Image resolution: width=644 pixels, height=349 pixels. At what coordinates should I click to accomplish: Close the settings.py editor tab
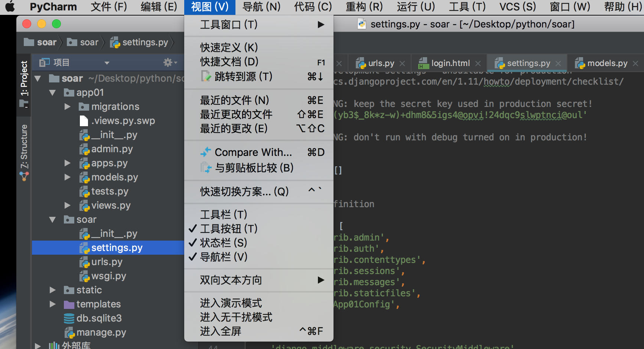pyautogui.click(x=558, y=63)
